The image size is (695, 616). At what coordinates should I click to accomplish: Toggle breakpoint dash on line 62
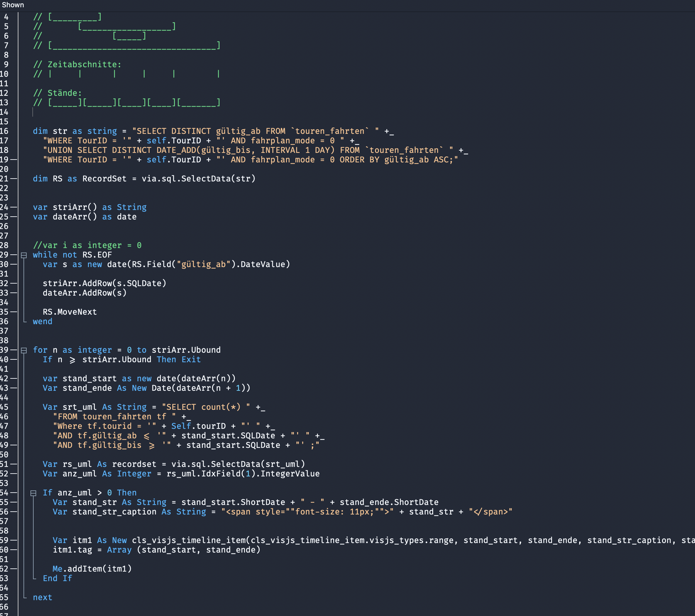coord(14,569)
